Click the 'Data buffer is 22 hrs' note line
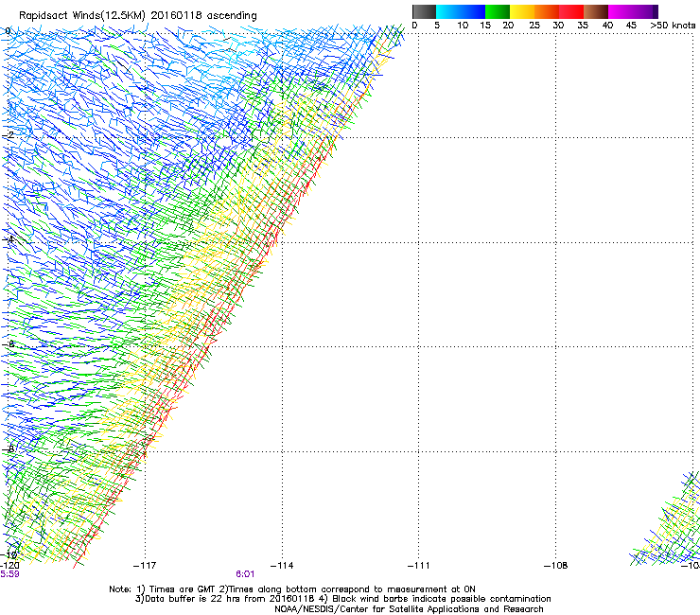The image size is (700, 615). [342, 599]
